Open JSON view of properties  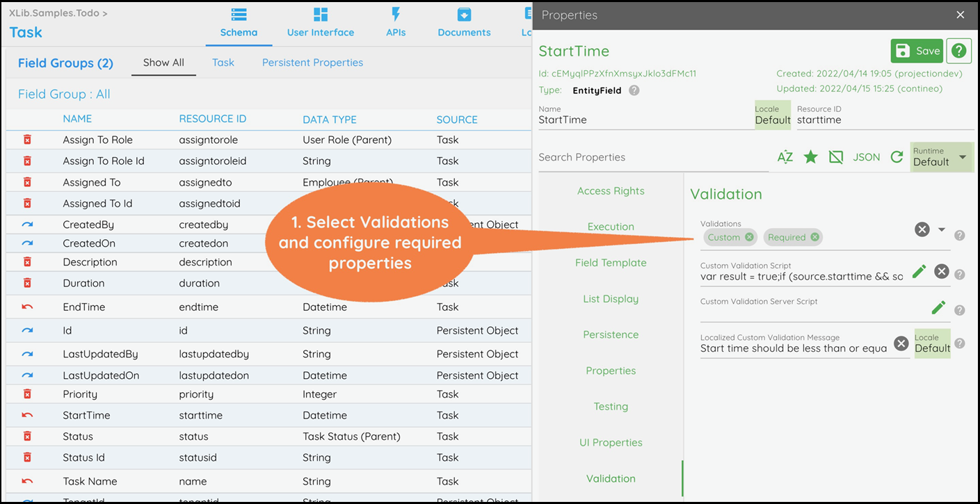(x=866, y=157)
